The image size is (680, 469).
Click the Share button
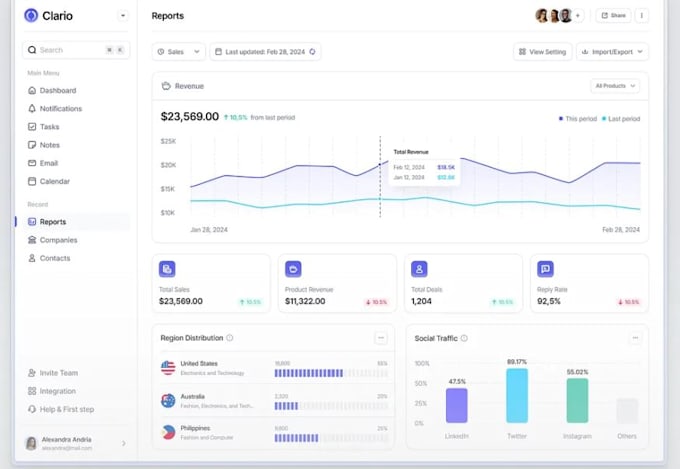coord(613,15)
